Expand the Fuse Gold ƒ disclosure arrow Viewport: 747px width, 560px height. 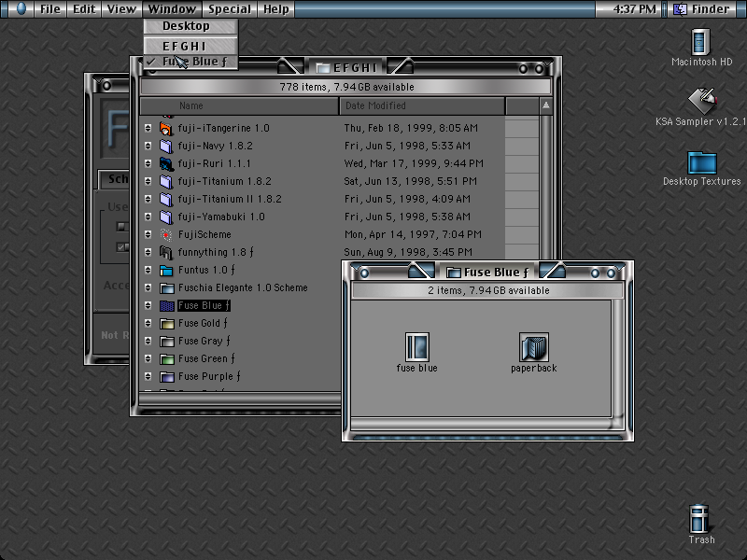pyautogui.click(x=148, y=323)
